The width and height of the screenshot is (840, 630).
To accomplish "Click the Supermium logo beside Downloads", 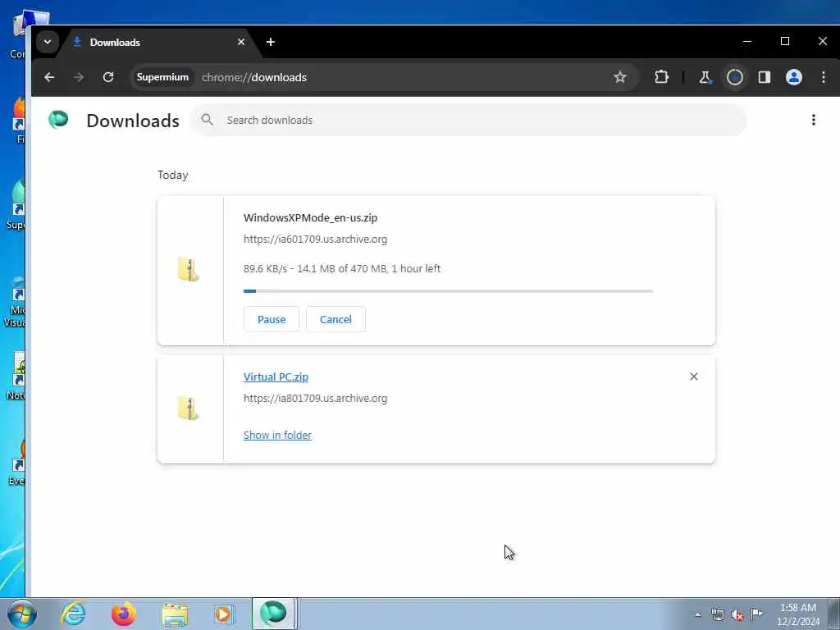I will tap(58, 120).
